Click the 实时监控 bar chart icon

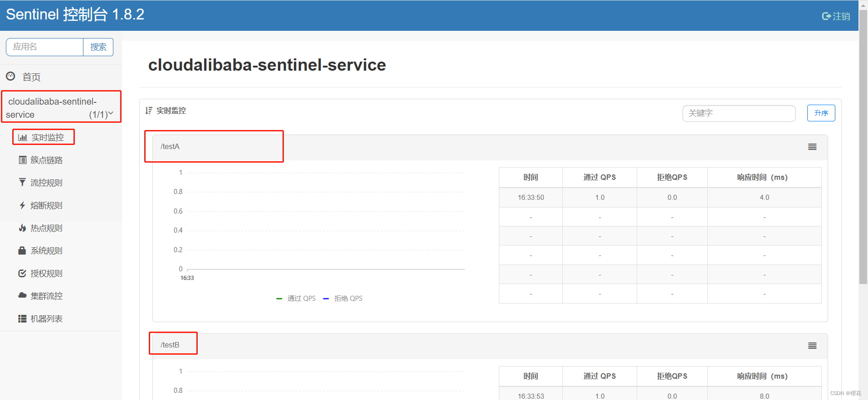[23, 137]
